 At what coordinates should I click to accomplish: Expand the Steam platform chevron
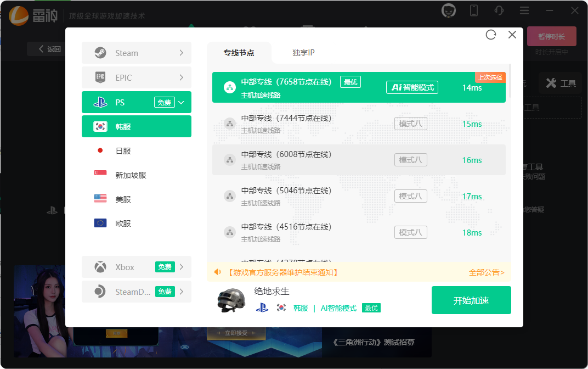181,53
